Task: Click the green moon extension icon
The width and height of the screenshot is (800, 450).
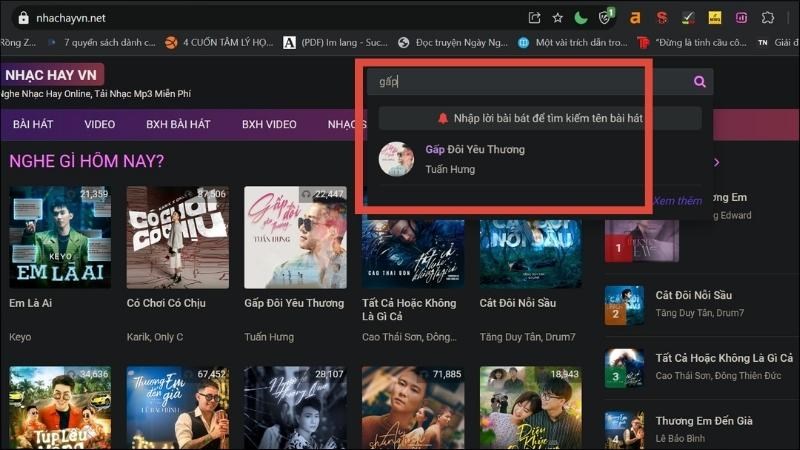Action: 582,17
